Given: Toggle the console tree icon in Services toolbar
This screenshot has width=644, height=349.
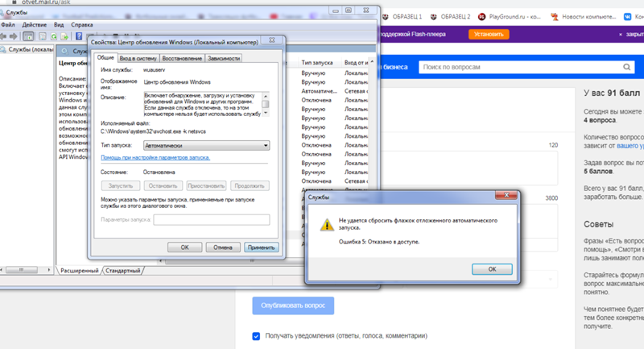Looking at the screenshot, I should point(28,36).
